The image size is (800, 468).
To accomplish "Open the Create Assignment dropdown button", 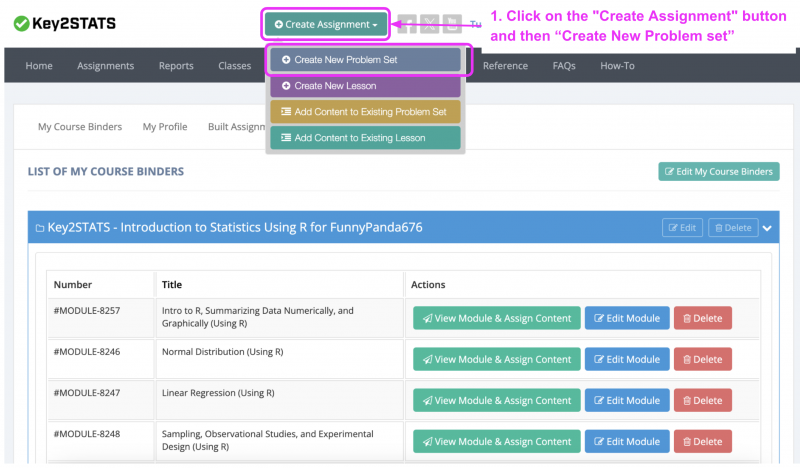I will (326, 24).
